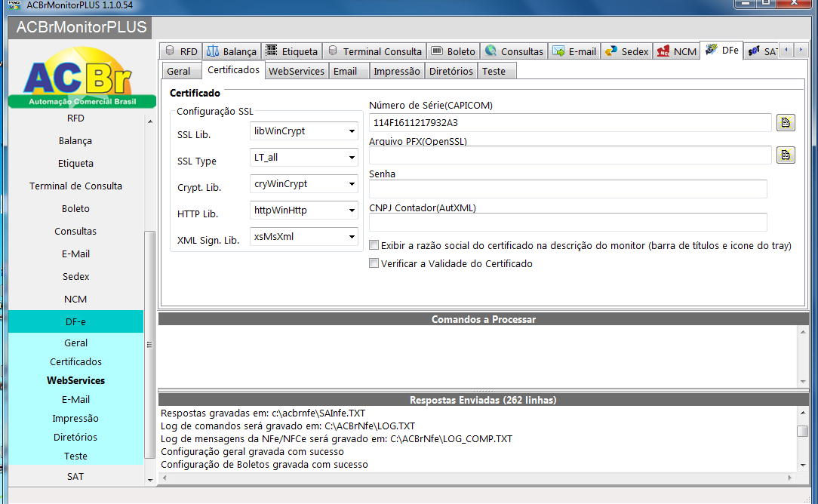This screenshot has height=504, width=818.
Task: Select Boleto in the left sidebar
Action: [x=75, y=208]
